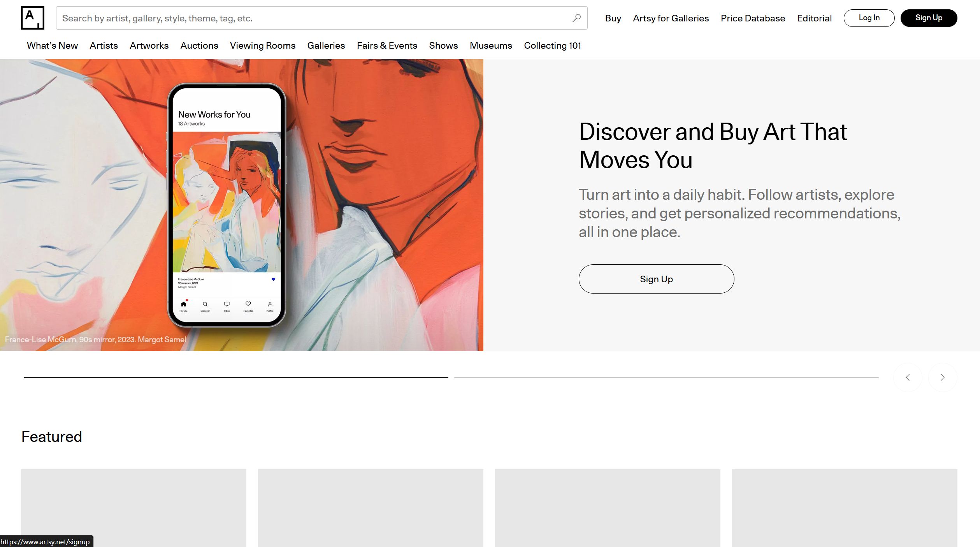Click the Artsy logo icon
Screen dimensions: 980x547
click(33, 18)
